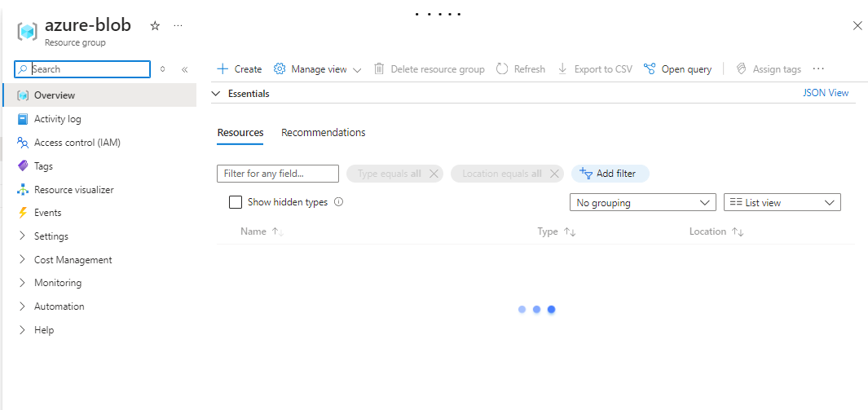The height and width of the screenshot is (410, 868).
Task: Sort resources by the Type column
Action: pyautogui.click(x=557, y=231)
